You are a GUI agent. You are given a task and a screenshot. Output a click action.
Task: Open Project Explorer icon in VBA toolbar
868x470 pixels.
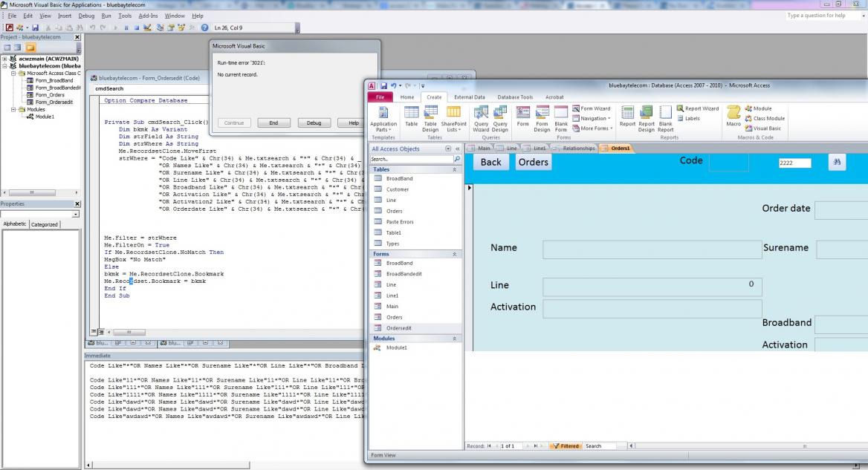coord(160,27)
